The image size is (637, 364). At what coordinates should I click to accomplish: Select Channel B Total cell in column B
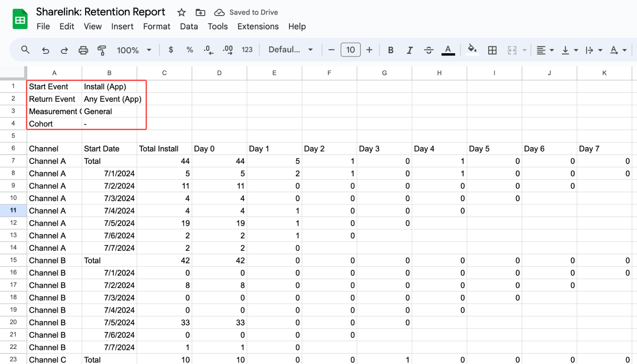click(x=110, y=260)
